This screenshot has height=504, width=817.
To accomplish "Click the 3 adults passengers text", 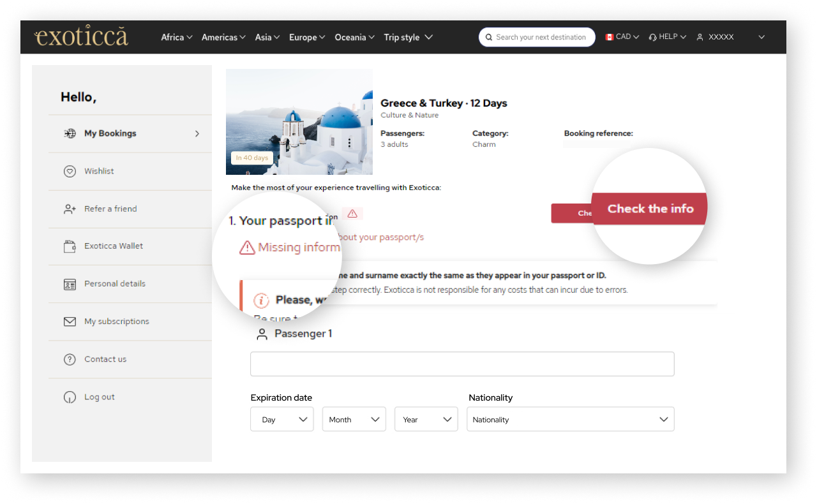I will (394, 144).
